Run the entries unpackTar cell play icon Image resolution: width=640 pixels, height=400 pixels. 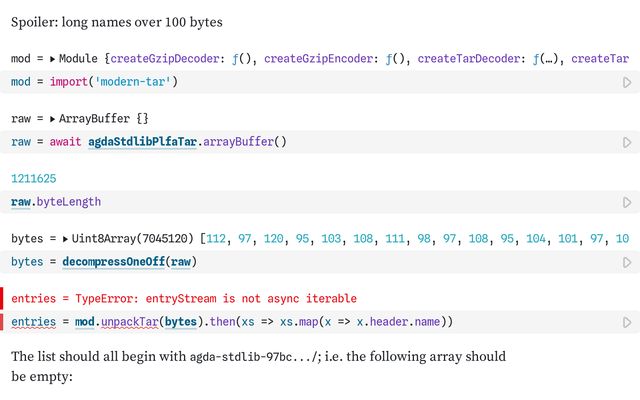tap(627, 322)
